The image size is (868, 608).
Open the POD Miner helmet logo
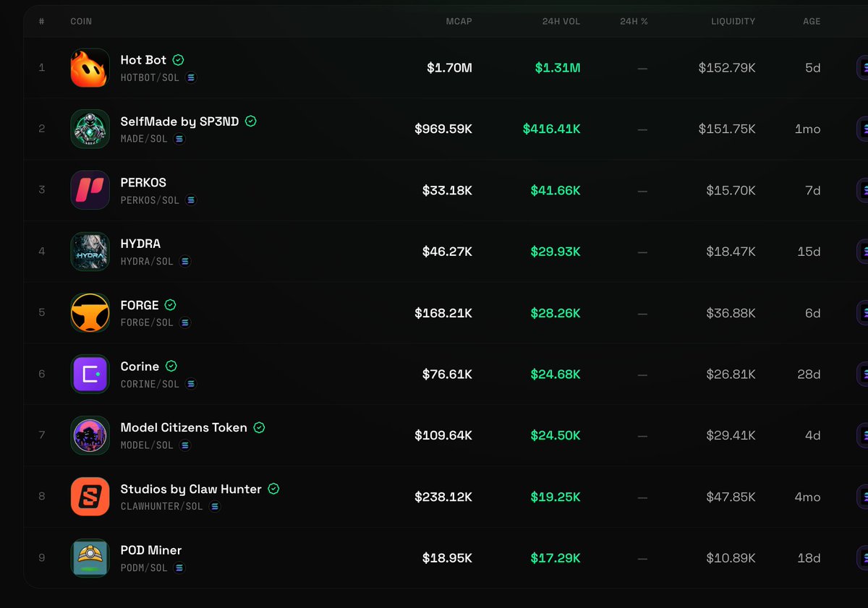90,557
